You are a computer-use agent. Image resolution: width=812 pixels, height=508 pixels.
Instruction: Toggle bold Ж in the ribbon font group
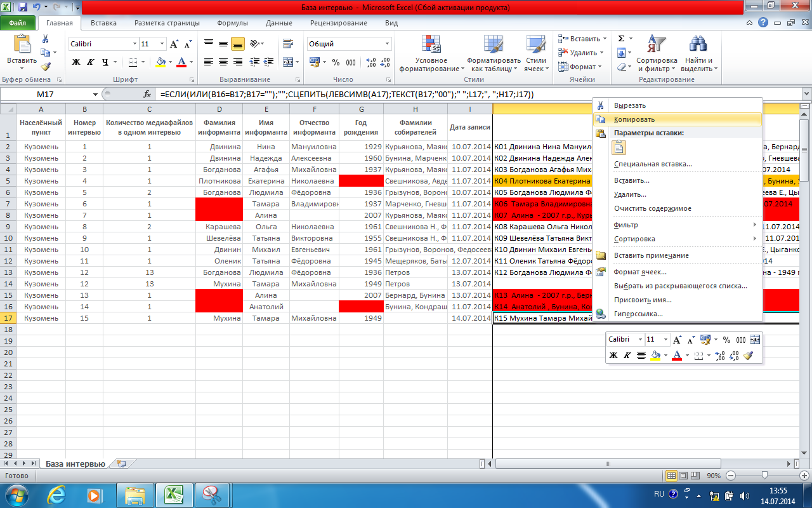(x=76, y=62)
